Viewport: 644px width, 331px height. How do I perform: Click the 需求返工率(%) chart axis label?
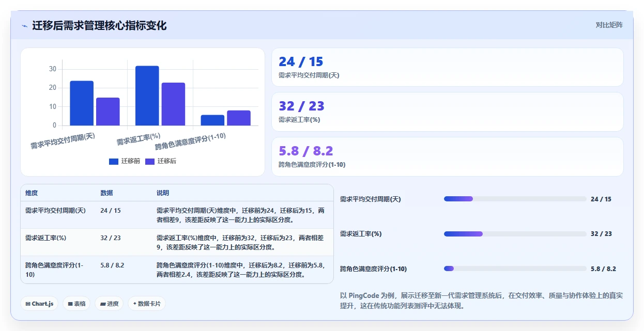point(139,139)
